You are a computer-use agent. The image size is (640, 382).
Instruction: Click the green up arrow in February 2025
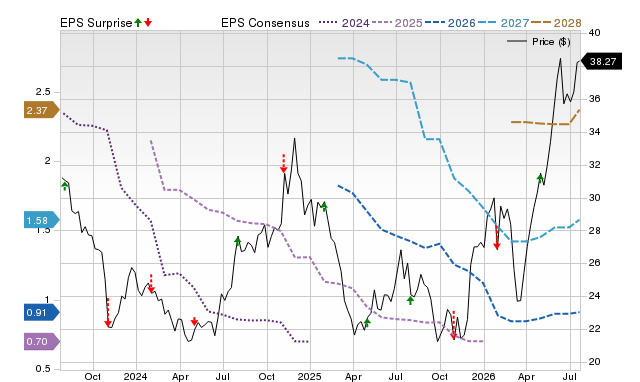tap(324, 207)
